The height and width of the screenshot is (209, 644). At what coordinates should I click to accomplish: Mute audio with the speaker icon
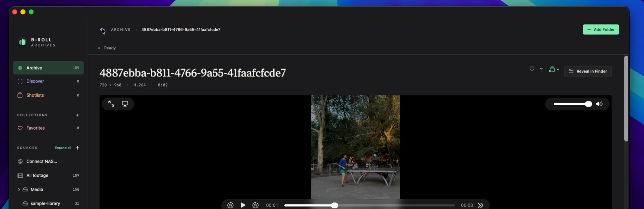(x=599, y=104)
